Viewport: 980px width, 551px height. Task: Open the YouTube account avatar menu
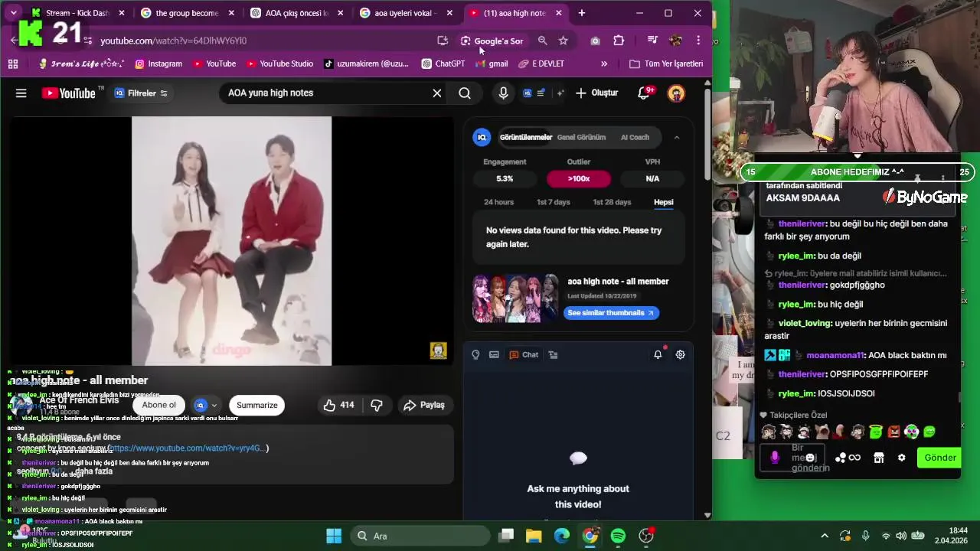676,93
